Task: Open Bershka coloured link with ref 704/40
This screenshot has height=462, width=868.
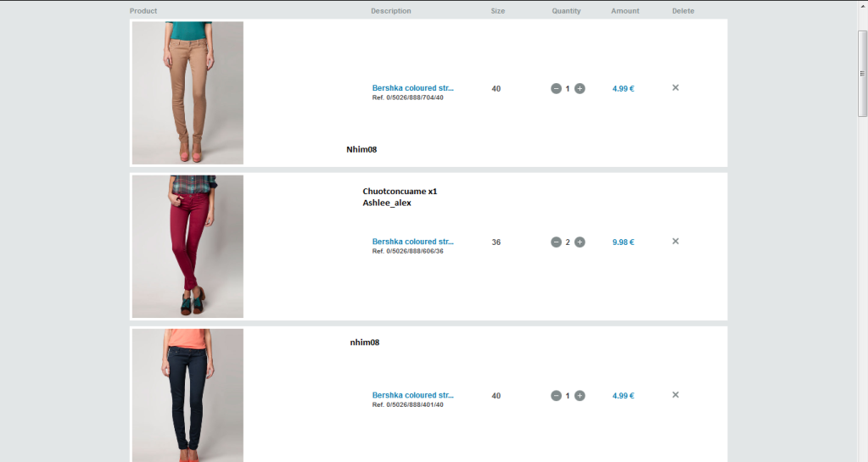Action: click(x=413, y=88)
